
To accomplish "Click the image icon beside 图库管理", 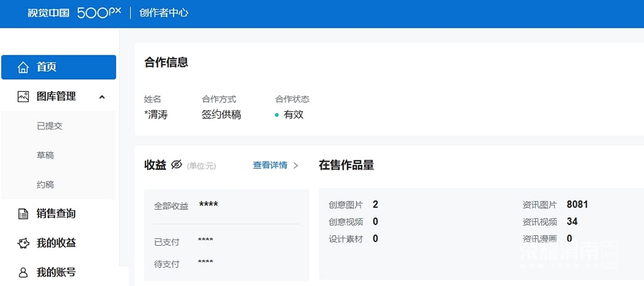I will [x=23, y=97].
